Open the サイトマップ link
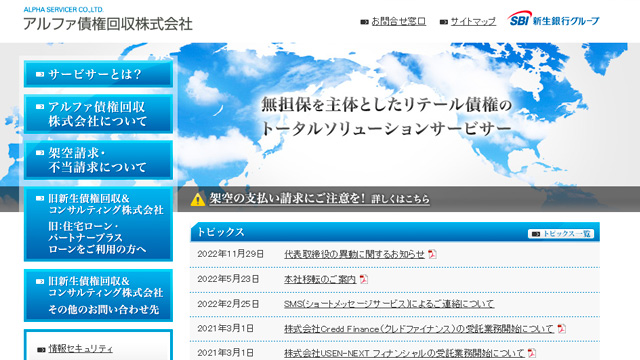640x360 pixels. pos(473,21)
